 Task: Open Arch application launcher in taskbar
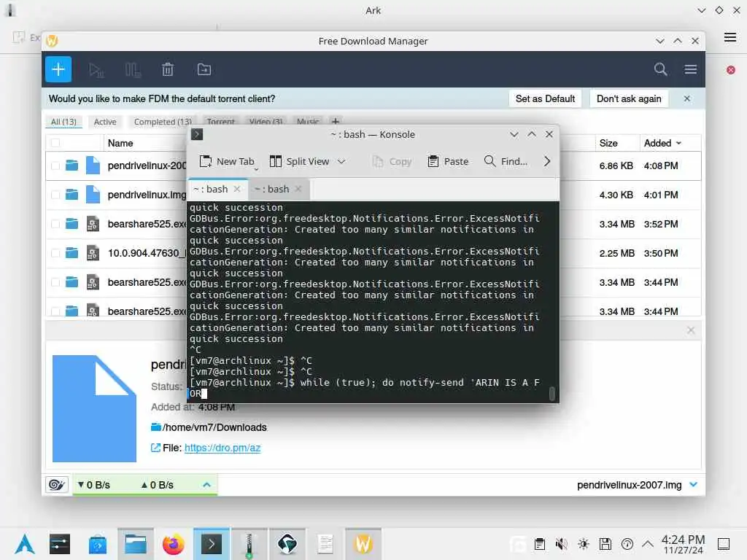(x=24, y=544)
